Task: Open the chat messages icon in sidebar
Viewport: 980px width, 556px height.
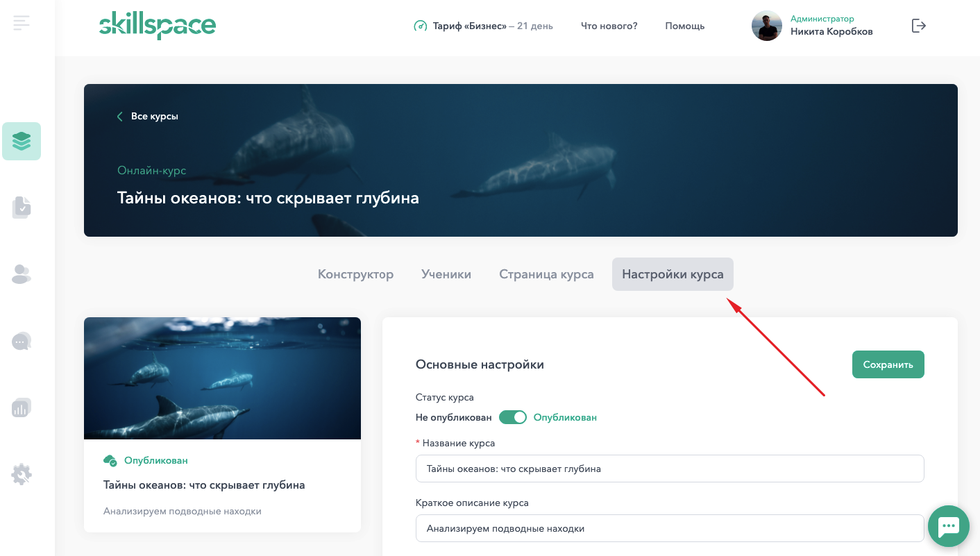Action: [x=22, y=341]
